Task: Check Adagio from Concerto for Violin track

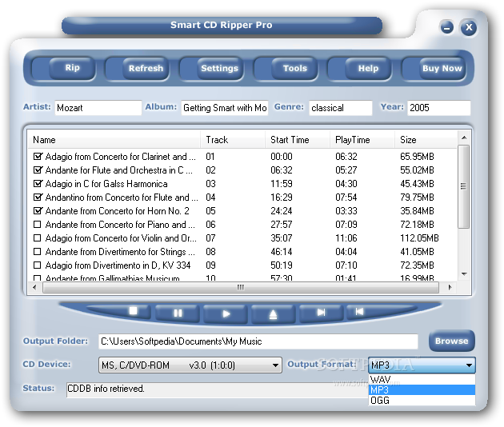Action: (38, 237)
